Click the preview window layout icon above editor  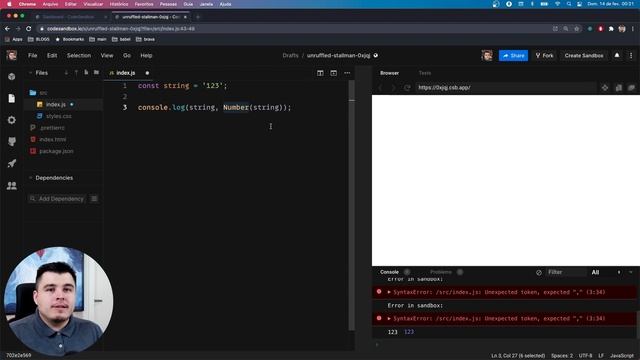333,73
